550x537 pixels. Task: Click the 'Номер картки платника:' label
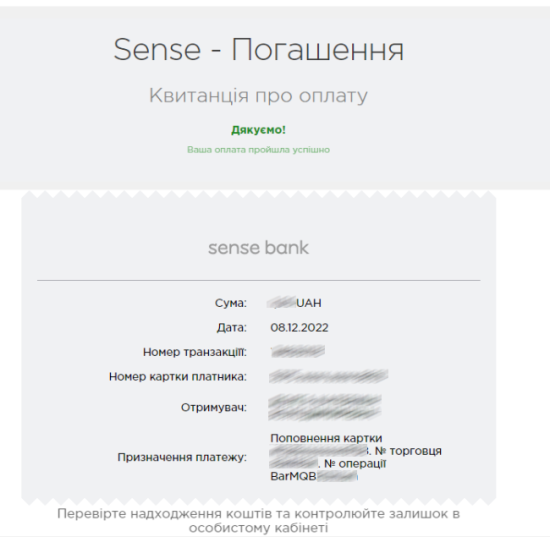click(x=178, y=377)
